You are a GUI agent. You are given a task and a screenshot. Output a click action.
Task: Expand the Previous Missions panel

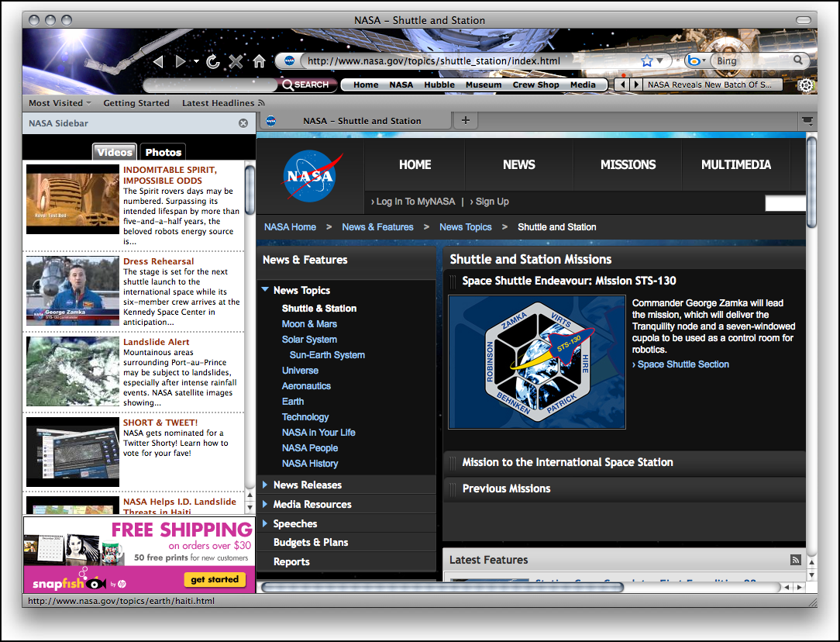pyautogui.click(x=624, y=488)
